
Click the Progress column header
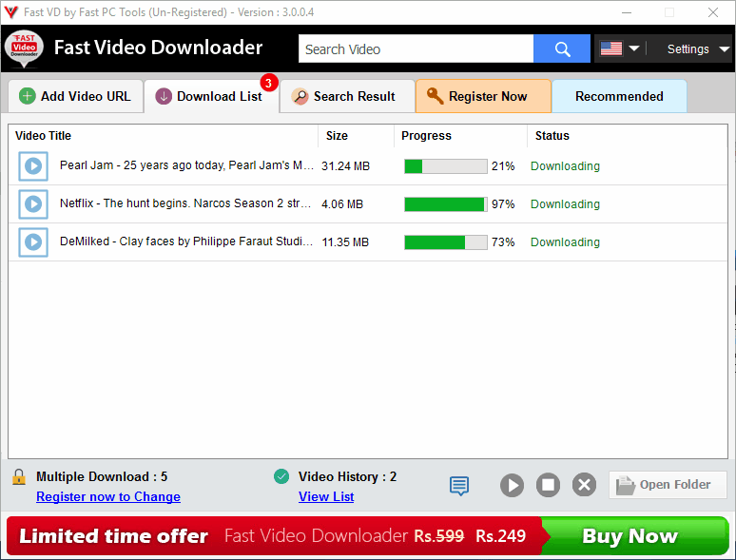[426, 136]
